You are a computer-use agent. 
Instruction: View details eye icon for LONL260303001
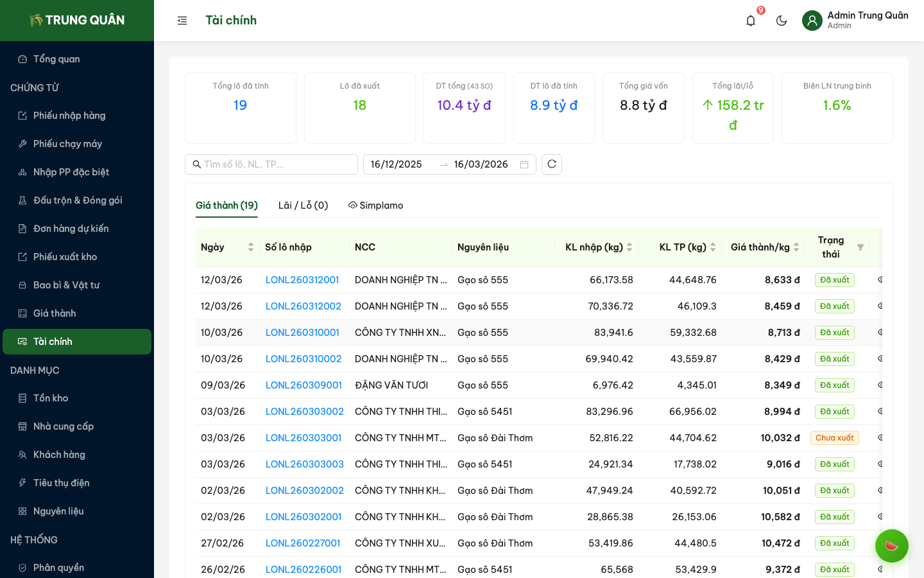point(880,438)
